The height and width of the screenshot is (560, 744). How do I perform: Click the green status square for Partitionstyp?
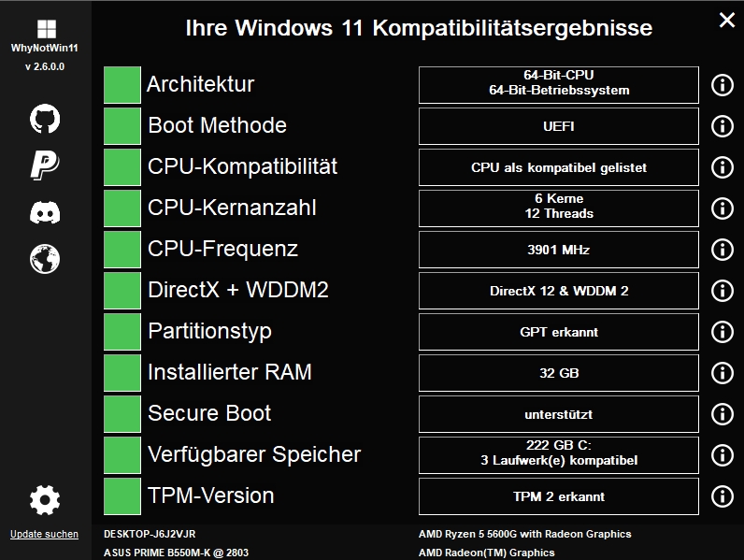click(x=122, y=331)
